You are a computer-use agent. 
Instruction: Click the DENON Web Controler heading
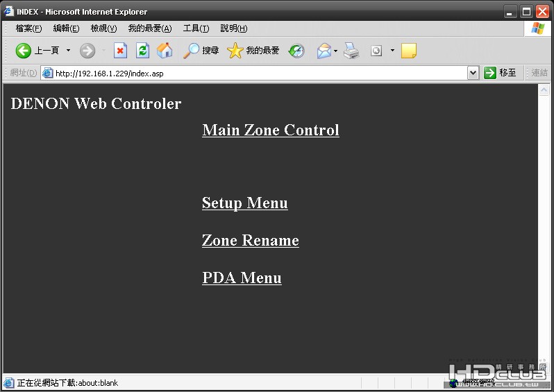click(x=96, y=103)
